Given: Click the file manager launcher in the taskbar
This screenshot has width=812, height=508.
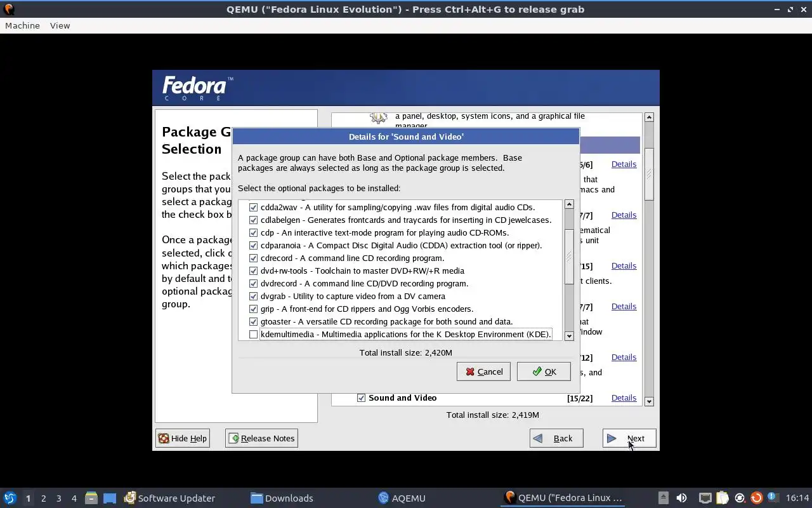Looking at the screenshot, I should (91, 498).
